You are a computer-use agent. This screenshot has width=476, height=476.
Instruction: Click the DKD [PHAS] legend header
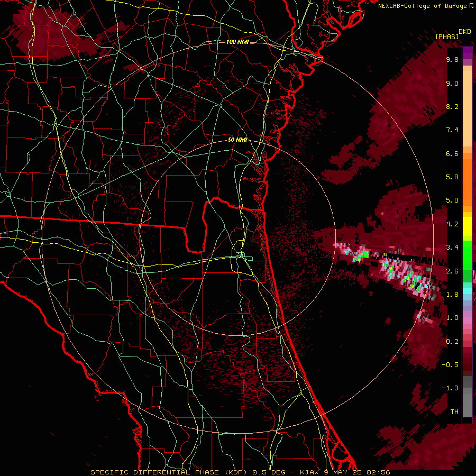pos(453,34)
